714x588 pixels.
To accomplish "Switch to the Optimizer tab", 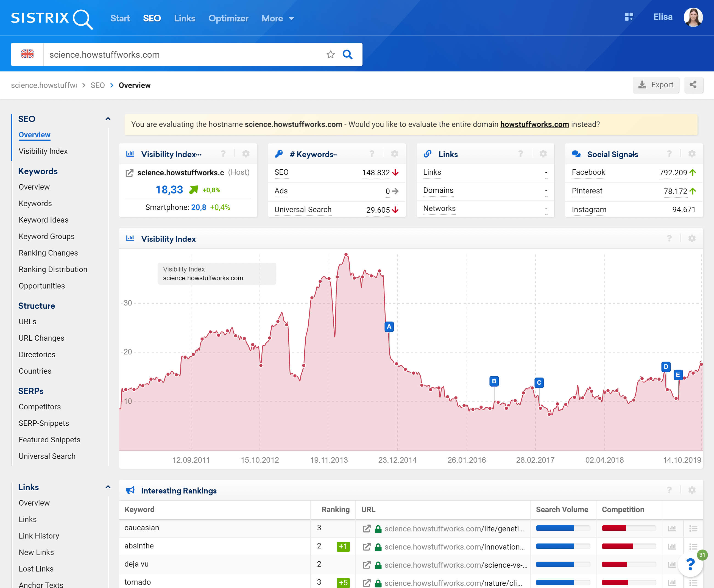I will [228, 19].
